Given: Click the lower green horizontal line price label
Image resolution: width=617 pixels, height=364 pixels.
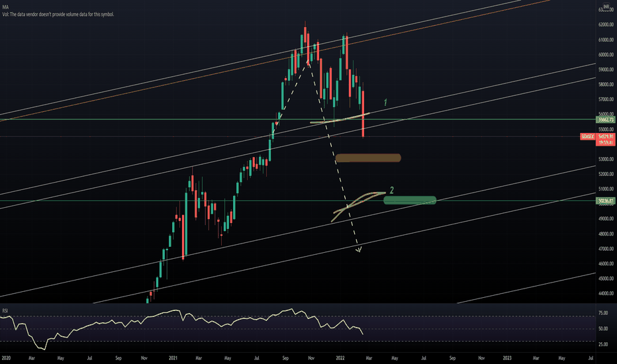Looking at the screenshot, I should pyautogui.click(x=606, y=201).
